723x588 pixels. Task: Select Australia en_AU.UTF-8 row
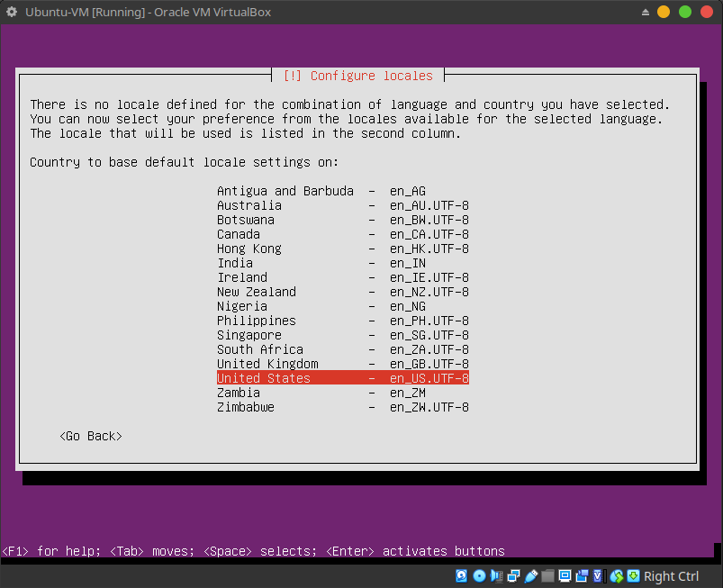tap(343, 205)
